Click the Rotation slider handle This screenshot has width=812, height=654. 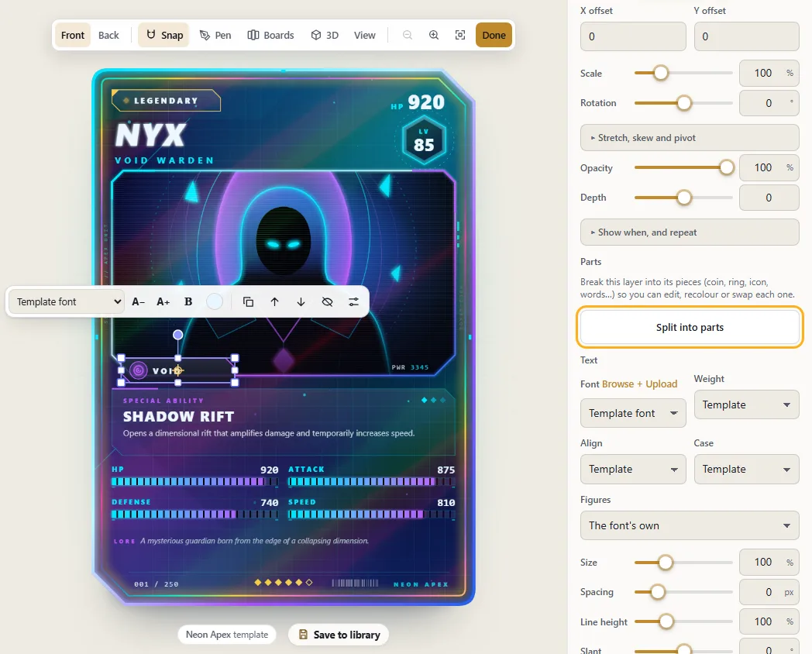684,103
